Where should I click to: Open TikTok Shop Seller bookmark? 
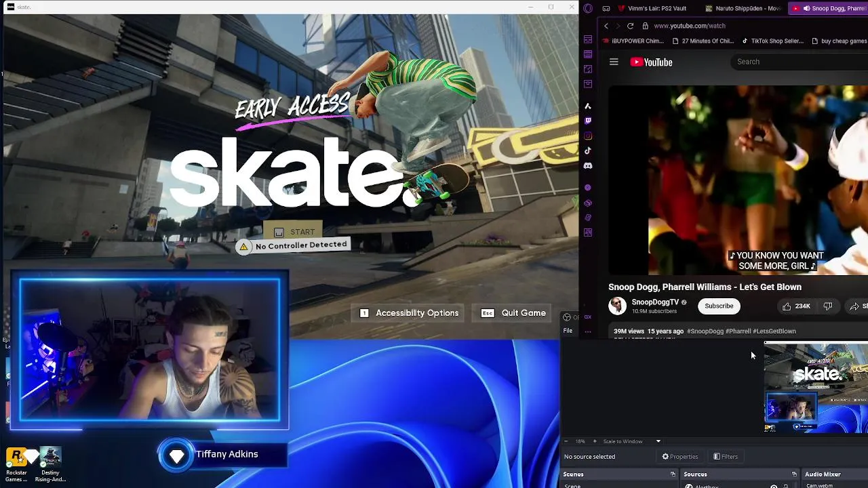point(772,41)
